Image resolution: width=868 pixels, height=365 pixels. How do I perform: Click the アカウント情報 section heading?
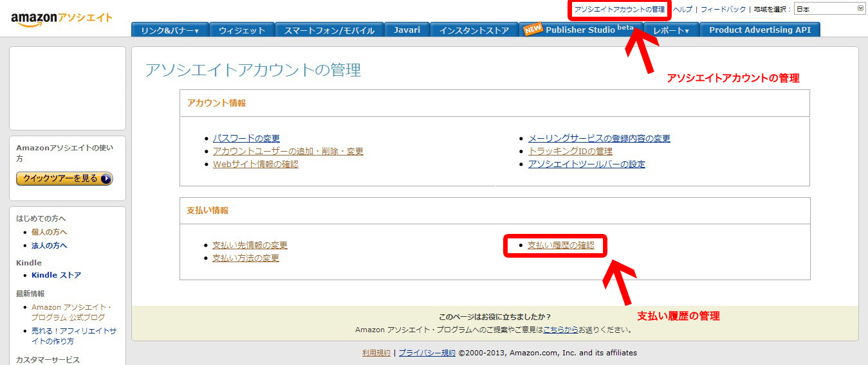216,103
